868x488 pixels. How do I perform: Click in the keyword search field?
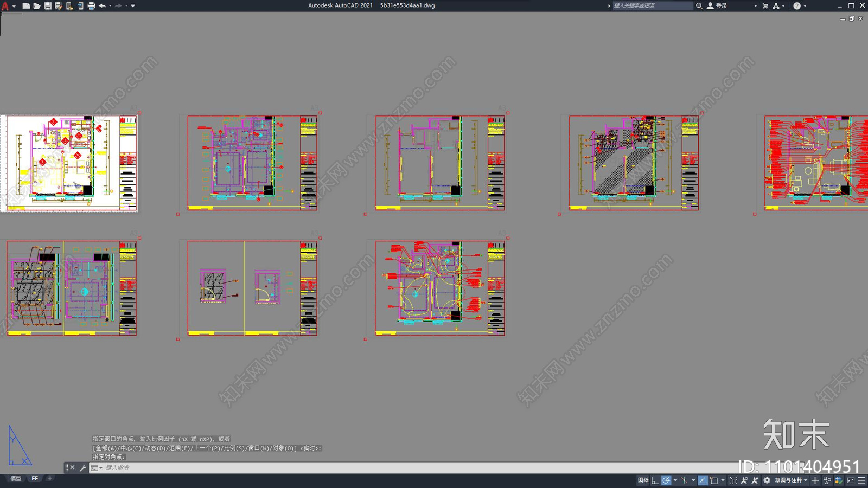(x=653, y=5)
